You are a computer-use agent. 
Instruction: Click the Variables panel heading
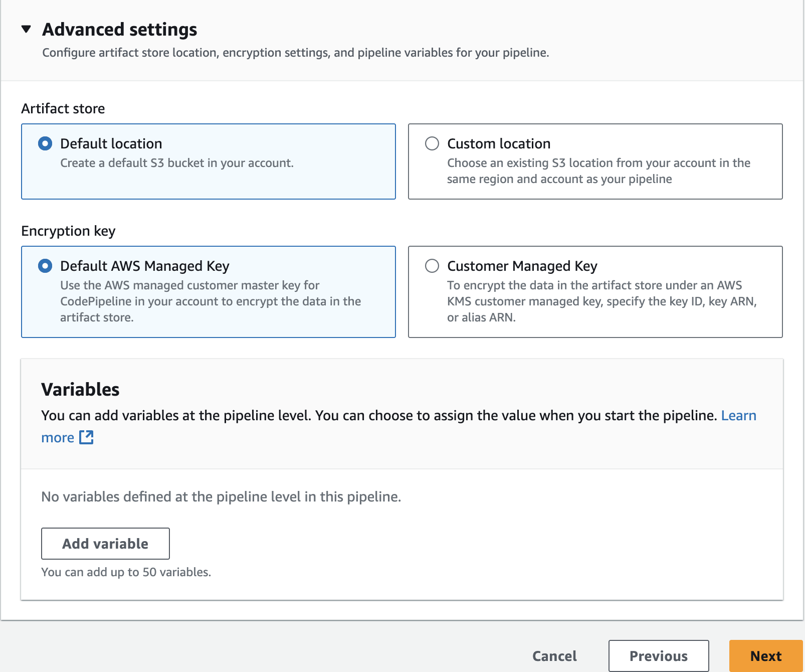click(x=80, y=390)
